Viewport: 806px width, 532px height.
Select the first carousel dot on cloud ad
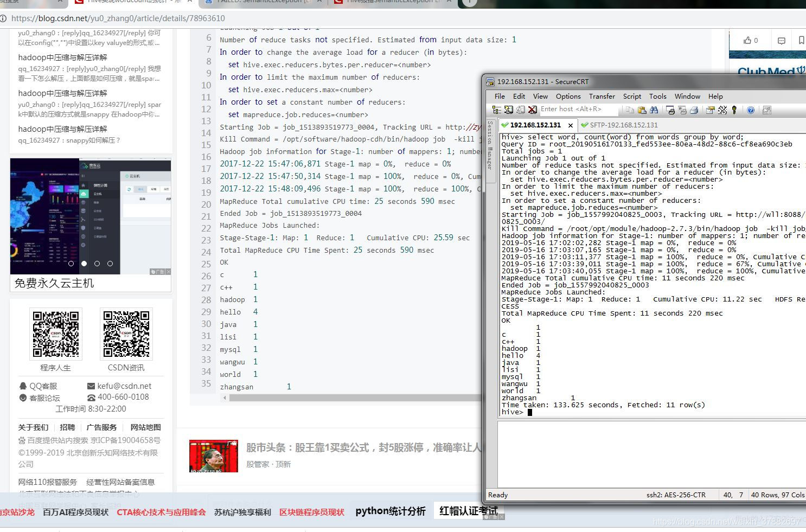(71, 264)
